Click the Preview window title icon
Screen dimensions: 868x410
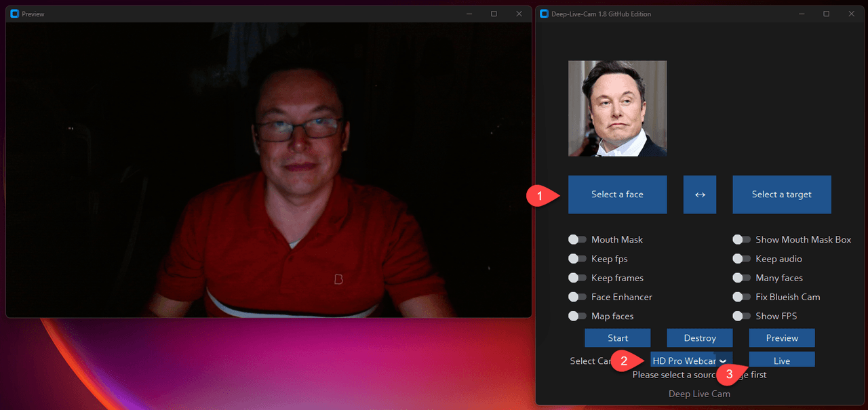[x=14, y=14]
